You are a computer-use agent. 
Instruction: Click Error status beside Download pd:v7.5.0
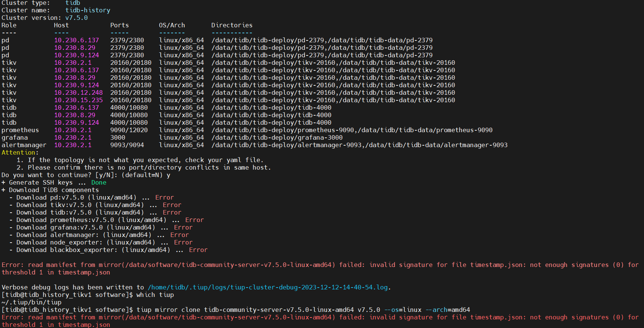tap(164, 197)
